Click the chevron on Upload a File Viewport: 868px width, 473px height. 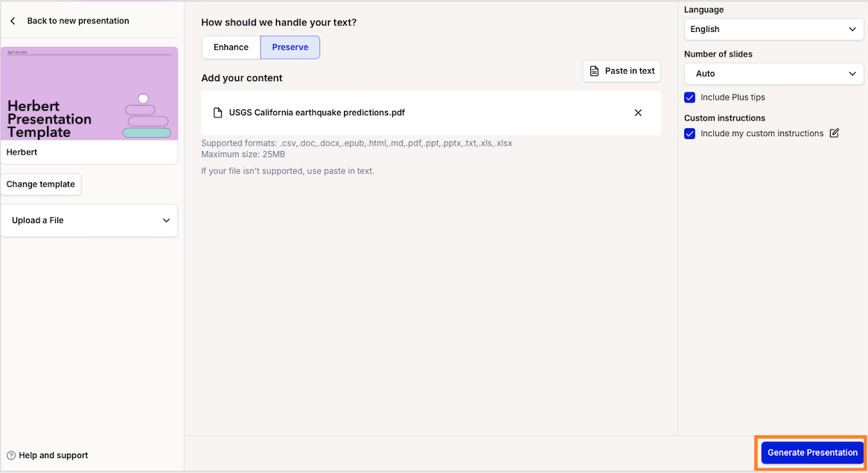(x=166, y=221)
